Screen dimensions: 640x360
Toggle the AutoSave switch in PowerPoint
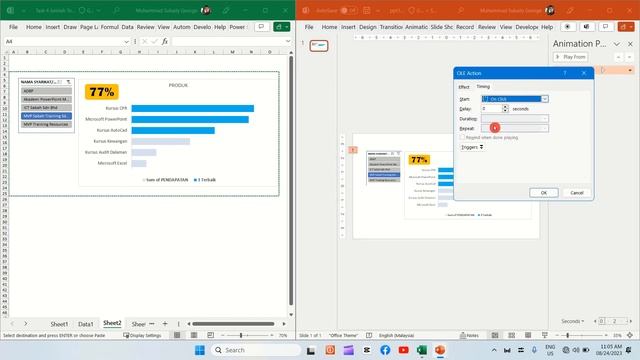tap(348, 11)
